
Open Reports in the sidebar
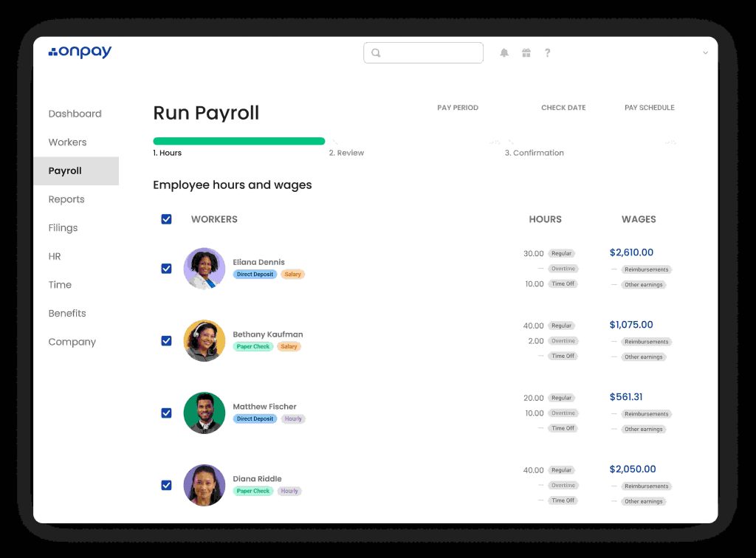coord(66,199)
